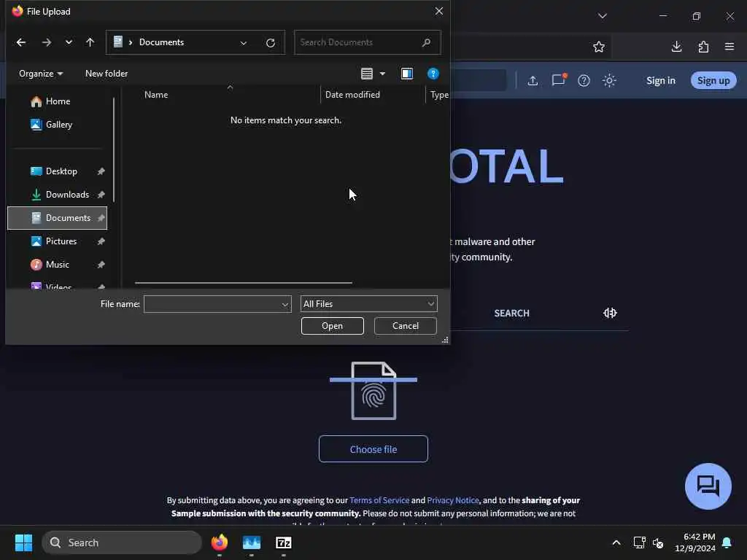Click the pin icon beside Pictures

(101, 241)
